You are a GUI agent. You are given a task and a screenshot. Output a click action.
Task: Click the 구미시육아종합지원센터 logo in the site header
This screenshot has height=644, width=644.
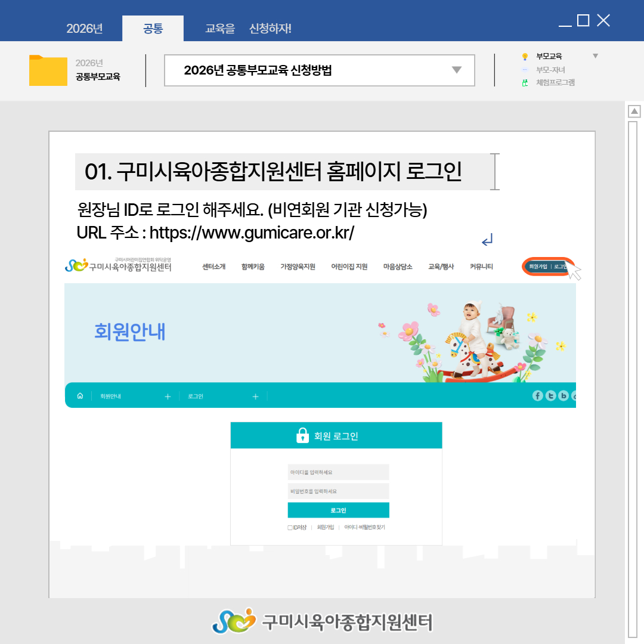tap(118, 265)
